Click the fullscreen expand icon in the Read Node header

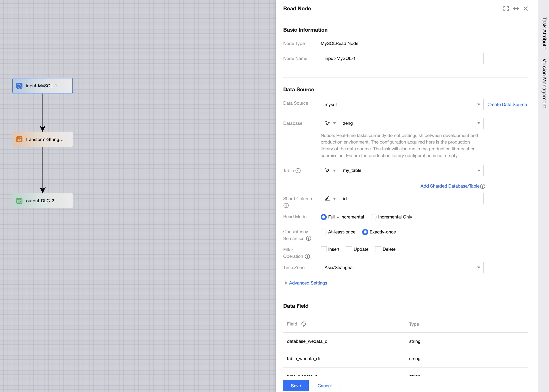[x=506, y=9]
